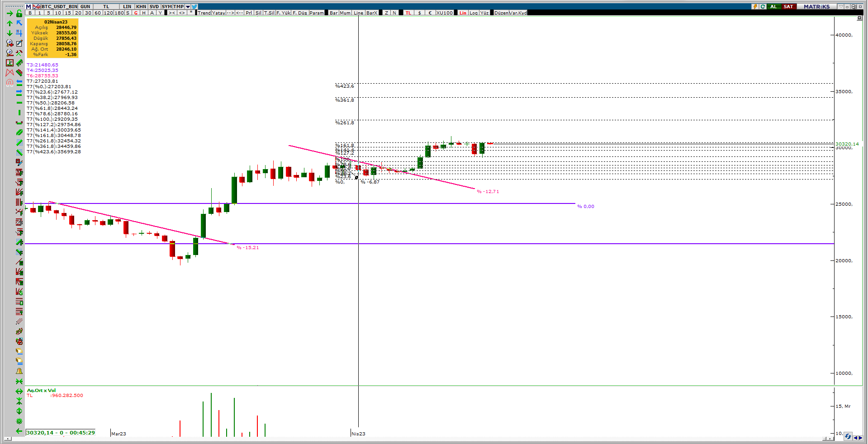Click the green up arrow icon

[x=9, y=24]
